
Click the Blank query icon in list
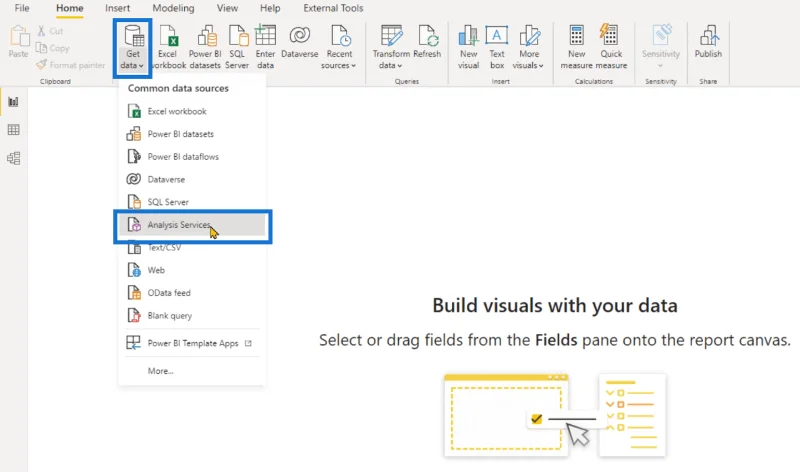pos(134,315)
